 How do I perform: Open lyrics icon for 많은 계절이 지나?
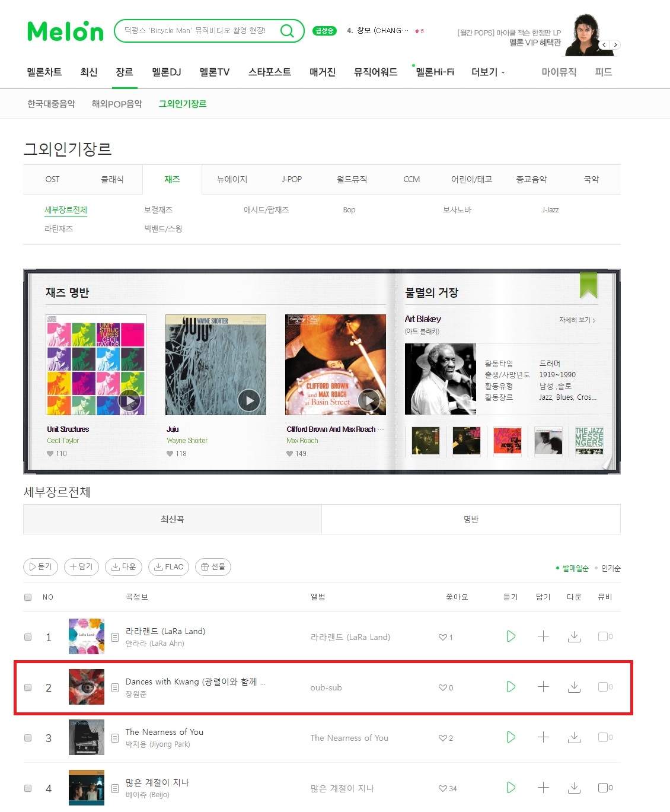(x=116, y=788)
